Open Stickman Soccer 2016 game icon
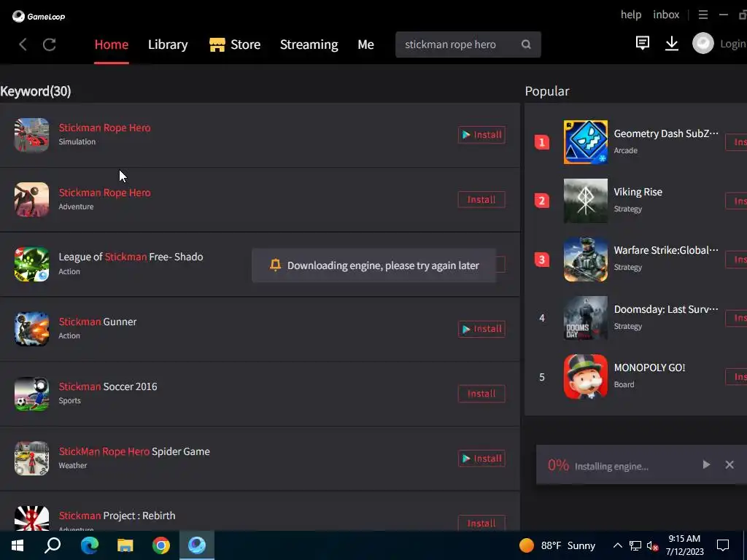Screen dimensions: 747x560 (31, 394)
